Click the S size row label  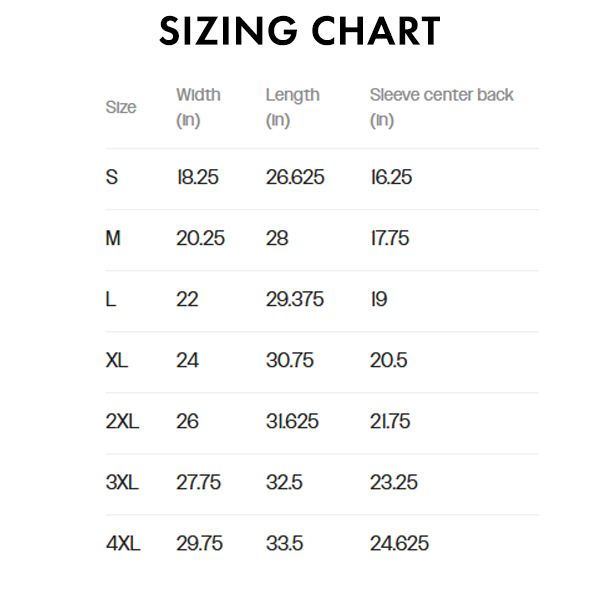pyautogui.click(x=112, y=178)
